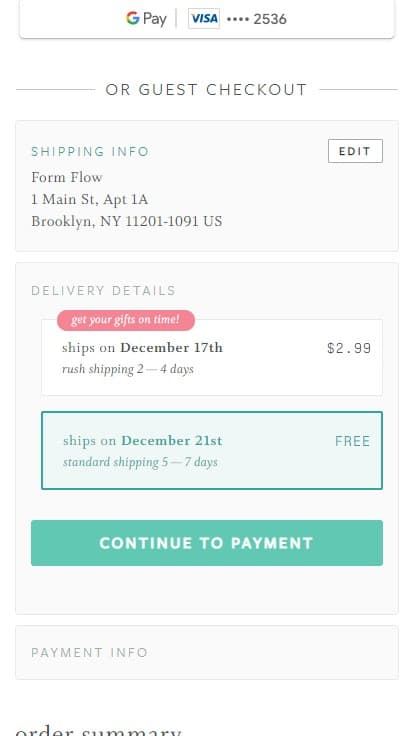This screenshot has width=414, height=736.
Task: Select rush shipping for $2.99
Action: click(212, 358)
